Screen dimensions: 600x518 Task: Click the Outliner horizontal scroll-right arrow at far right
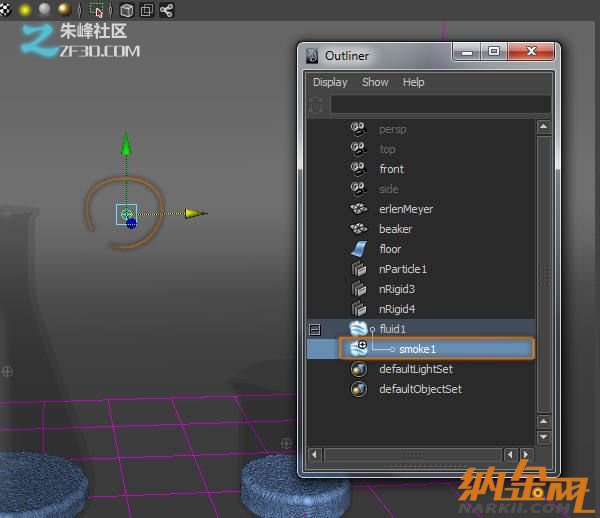(x=526, y=454)
